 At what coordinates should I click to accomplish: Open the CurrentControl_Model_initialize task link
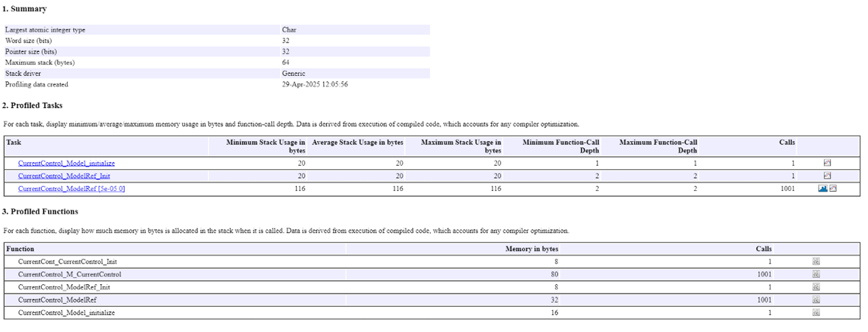coord(66,164)
